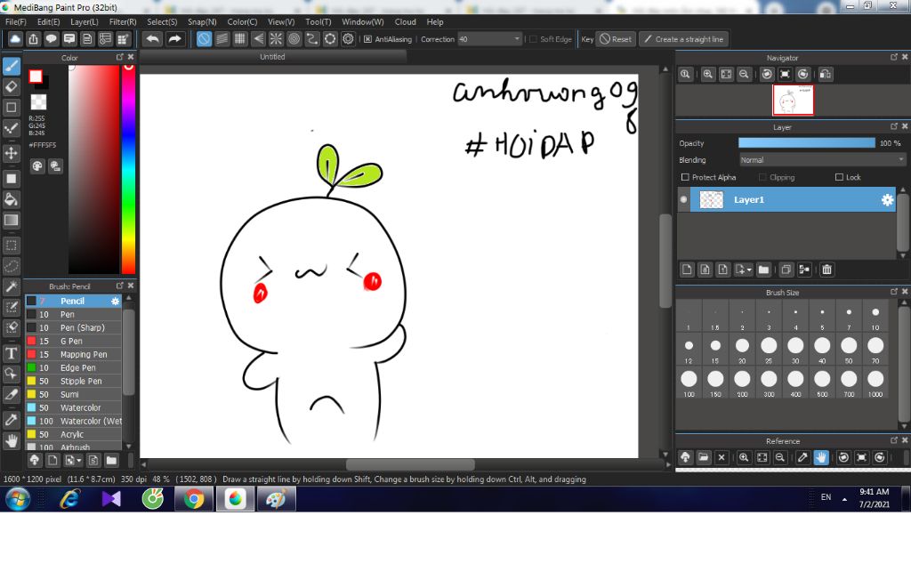Image resolution: width=911 pixels, height=588 pixels.
Task: Select the Move tool
Action: pos(12,153)
